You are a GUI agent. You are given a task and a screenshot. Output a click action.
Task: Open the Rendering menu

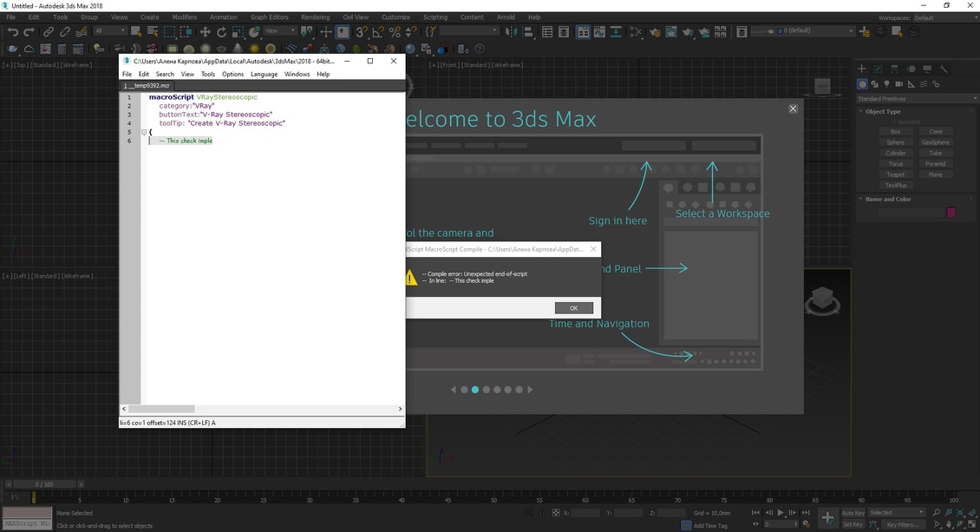pos(315,17)
